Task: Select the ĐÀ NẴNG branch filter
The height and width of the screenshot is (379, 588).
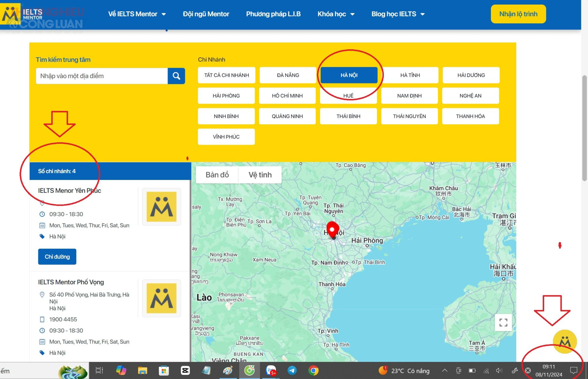Action: [x=288, y=75]
